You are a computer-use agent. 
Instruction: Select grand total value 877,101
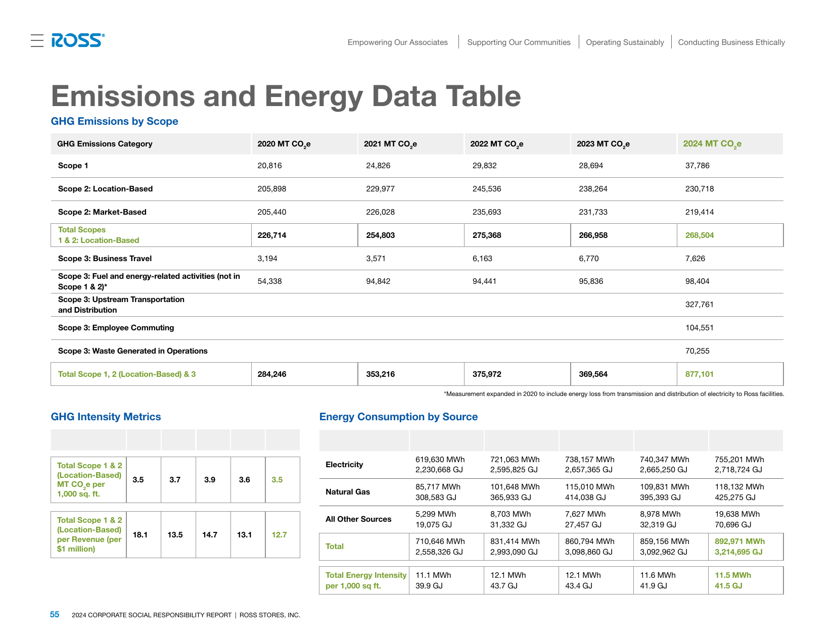tap(700, 374)
